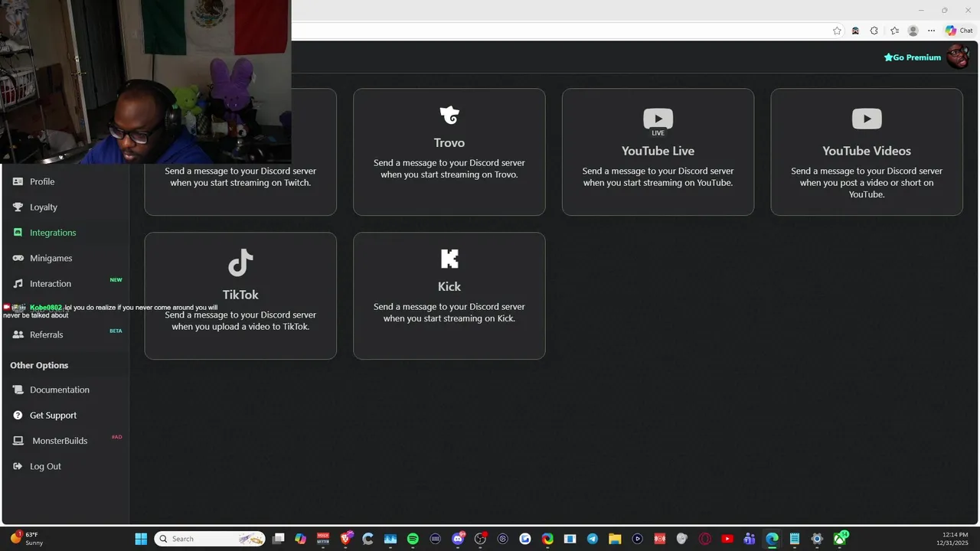
Task: Open the weather widget showing 63°F
Action: coord(27,539)
